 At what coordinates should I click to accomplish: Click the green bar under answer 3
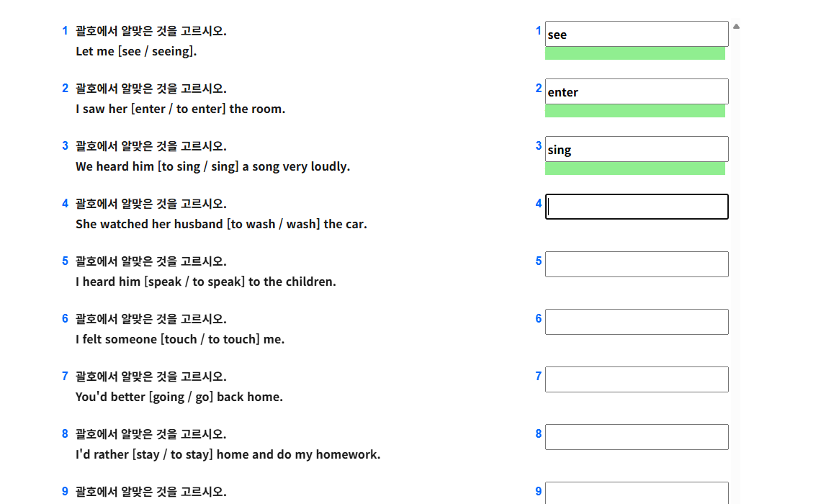pyautogui.click(x=635, y=168)
